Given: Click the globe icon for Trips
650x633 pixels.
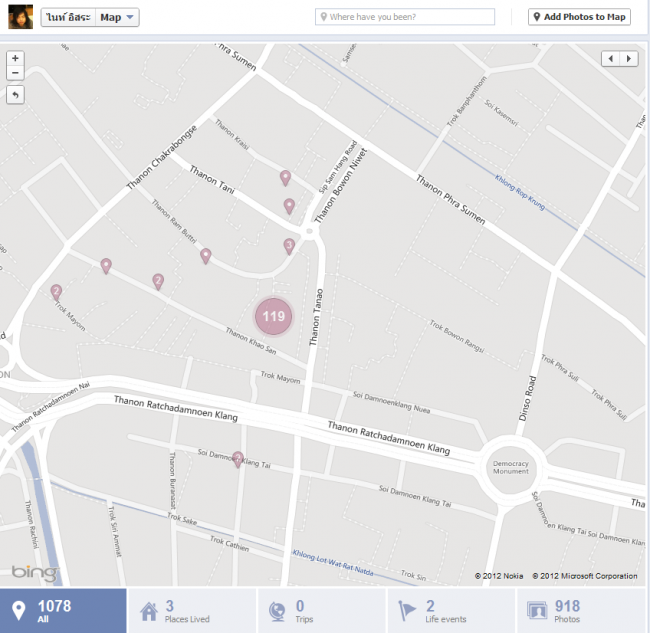Looking at the screenshot, I should 277,611.
